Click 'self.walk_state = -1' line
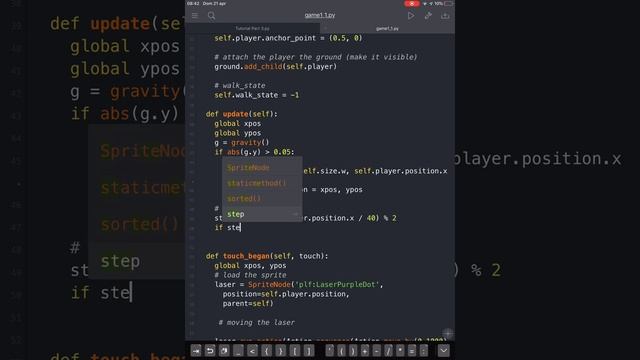640x360 pixels. (x=257, y=95)
